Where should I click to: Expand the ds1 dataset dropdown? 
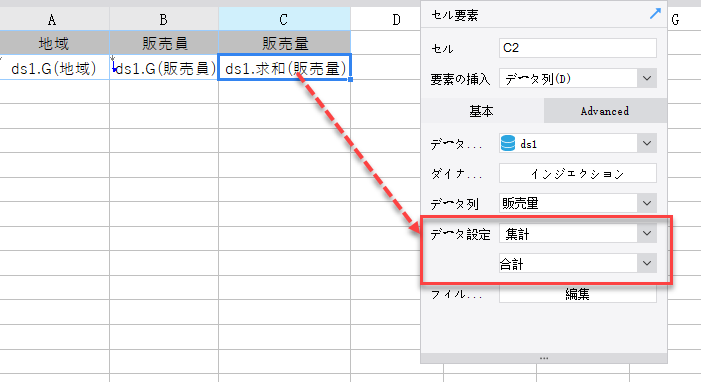click(647, 144)
